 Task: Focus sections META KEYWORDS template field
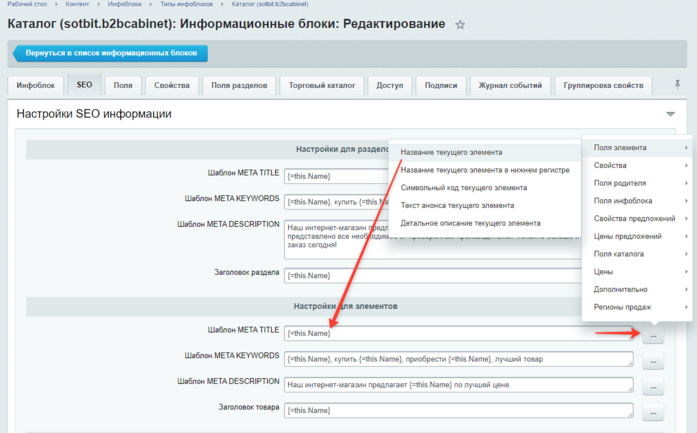click(336, 202)
